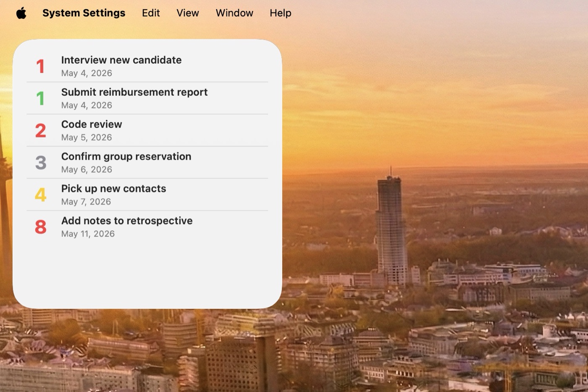The image size is (588, 392).
Task: Open the Help menu
Action: tap(281, 13)
